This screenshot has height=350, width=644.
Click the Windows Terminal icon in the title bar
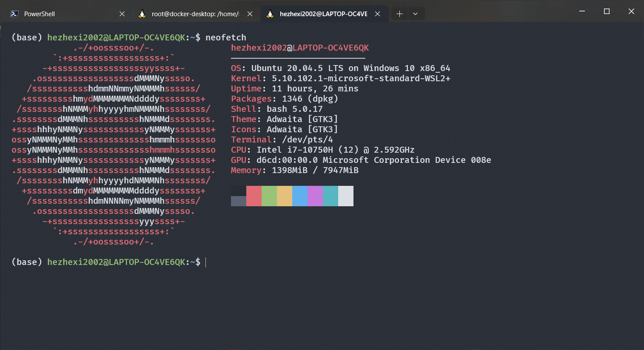click(14, 13)
